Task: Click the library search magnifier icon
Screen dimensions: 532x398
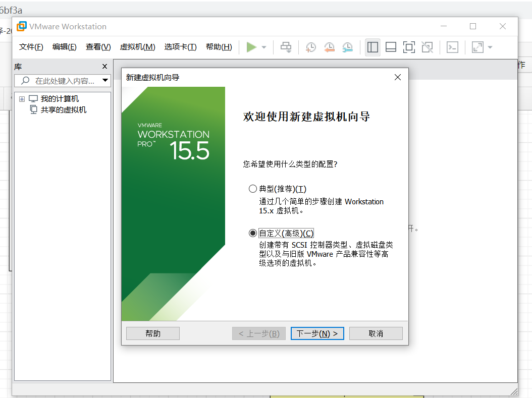Action: 25,80
